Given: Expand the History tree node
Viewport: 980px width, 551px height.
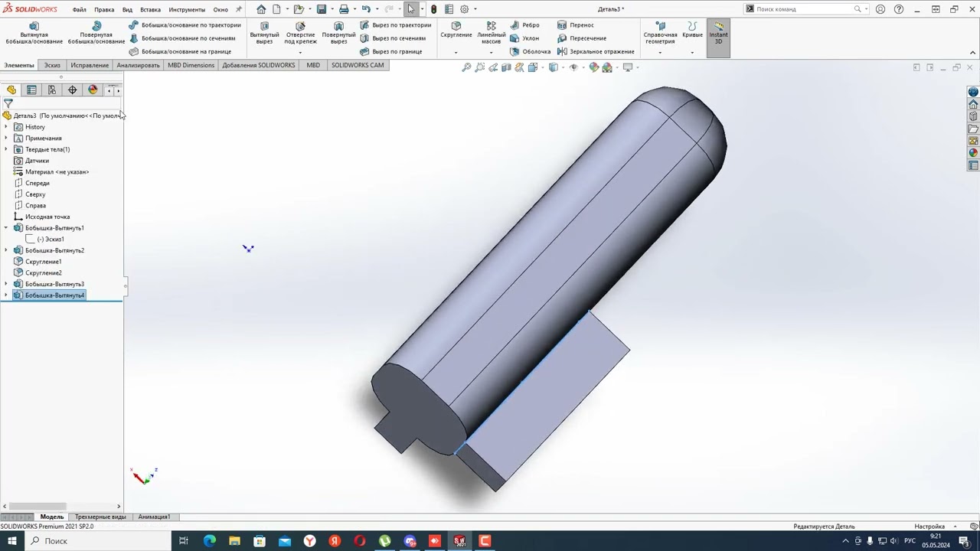Looking at the screenshot, I should 6,127.
